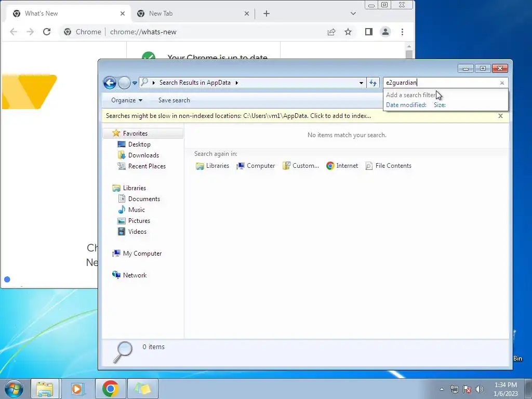This screenshot has width=532, height=399.
Task: Open Windows Start menu
Action: (14, 389)
